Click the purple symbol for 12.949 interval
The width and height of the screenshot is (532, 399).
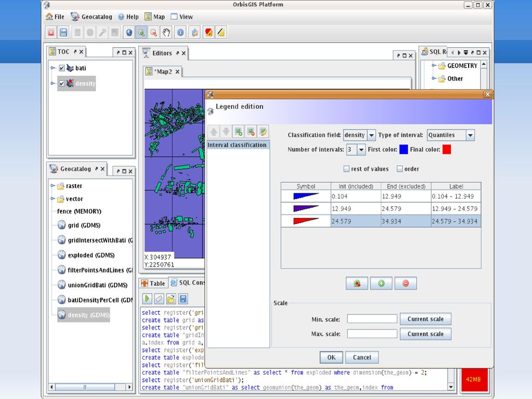pos(305,209)
